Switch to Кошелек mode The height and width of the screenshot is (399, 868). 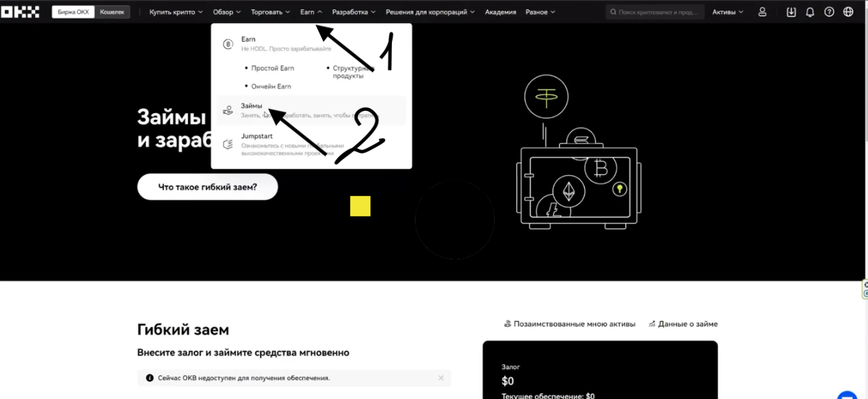tap(112, 12)
